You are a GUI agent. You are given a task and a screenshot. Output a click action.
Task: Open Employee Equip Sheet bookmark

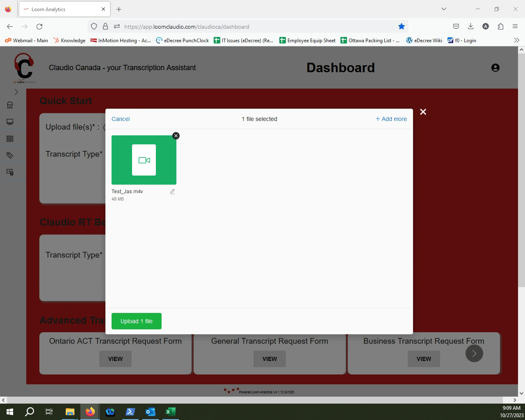click(307, 40)
